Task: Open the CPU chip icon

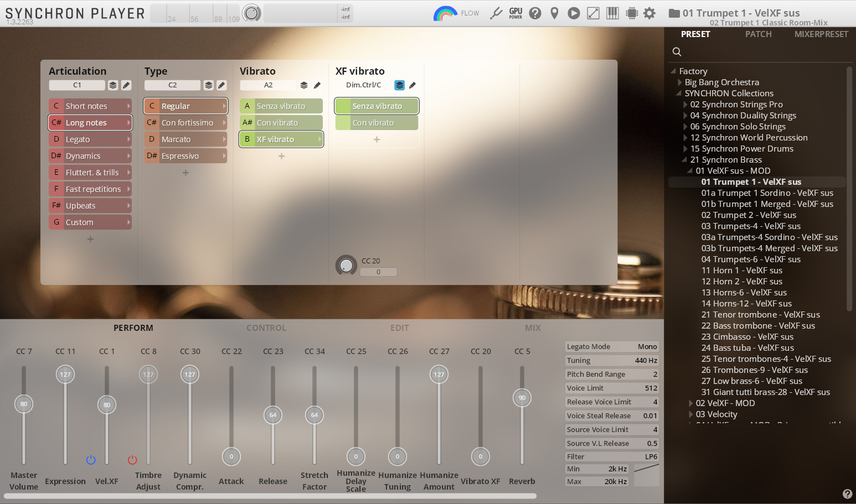Action: (x=631, y=13)
